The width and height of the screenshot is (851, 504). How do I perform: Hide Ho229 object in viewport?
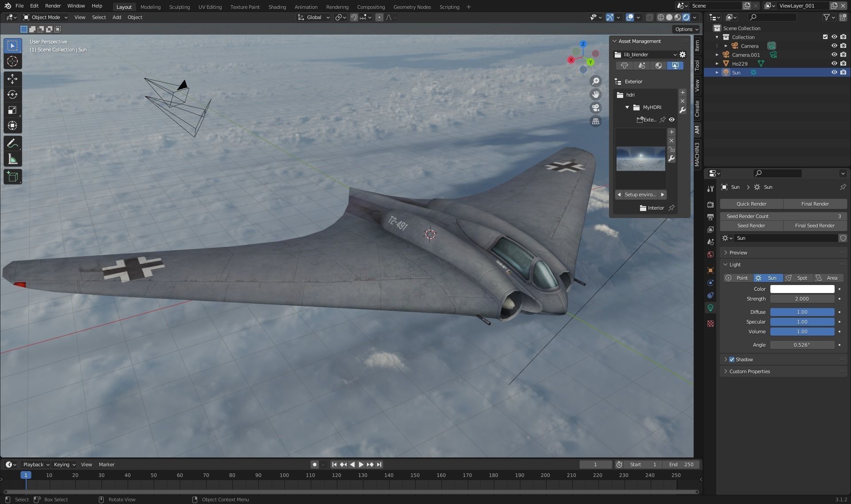pos(834,63)
